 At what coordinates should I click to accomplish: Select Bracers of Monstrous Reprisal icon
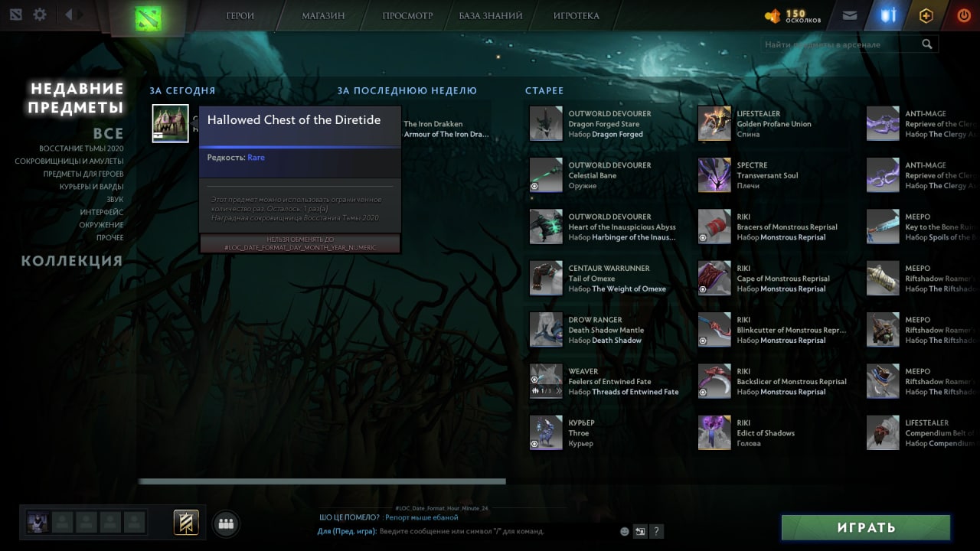714,227
